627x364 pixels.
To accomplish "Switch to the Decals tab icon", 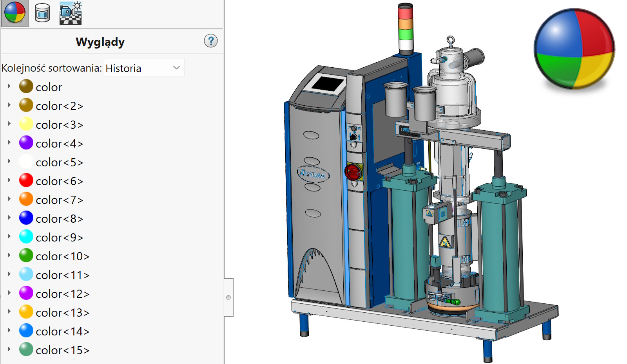I will click(42, 13).
